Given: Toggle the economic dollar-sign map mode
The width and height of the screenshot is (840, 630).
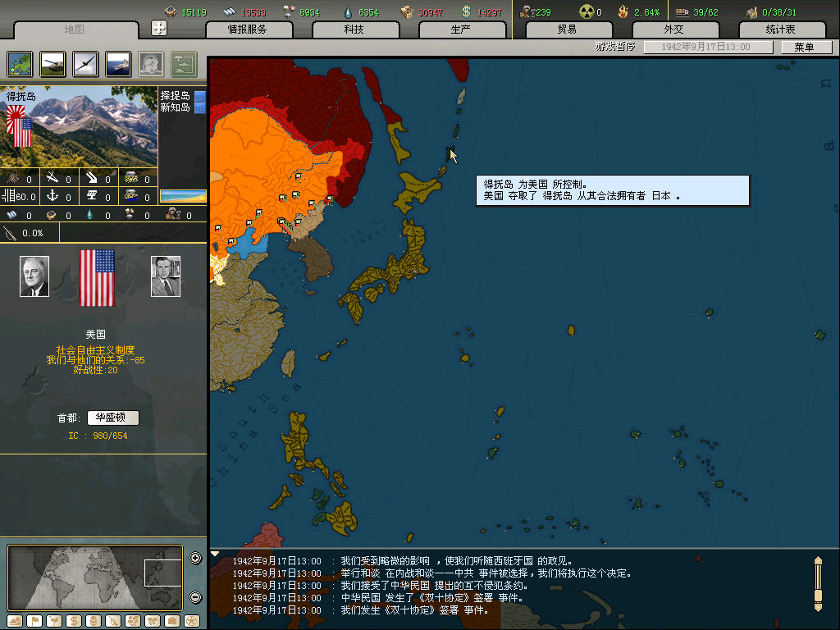Looking at the screenshot, I should (x=74, y=620).
